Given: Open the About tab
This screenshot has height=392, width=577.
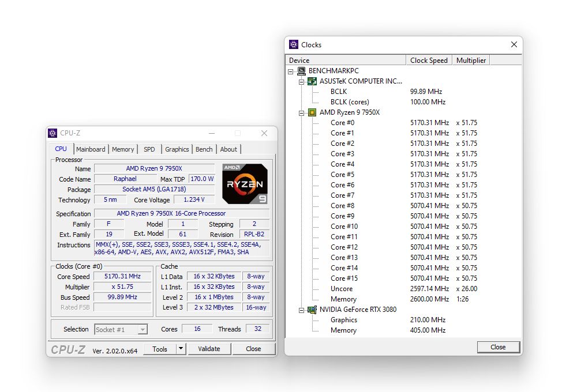Looking at the screenshot, I should point(228,149).
